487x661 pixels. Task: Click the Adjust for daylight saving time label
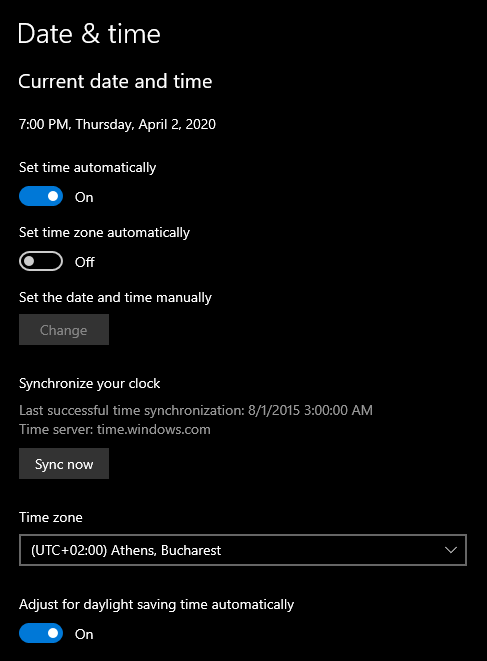coord(156,605)
